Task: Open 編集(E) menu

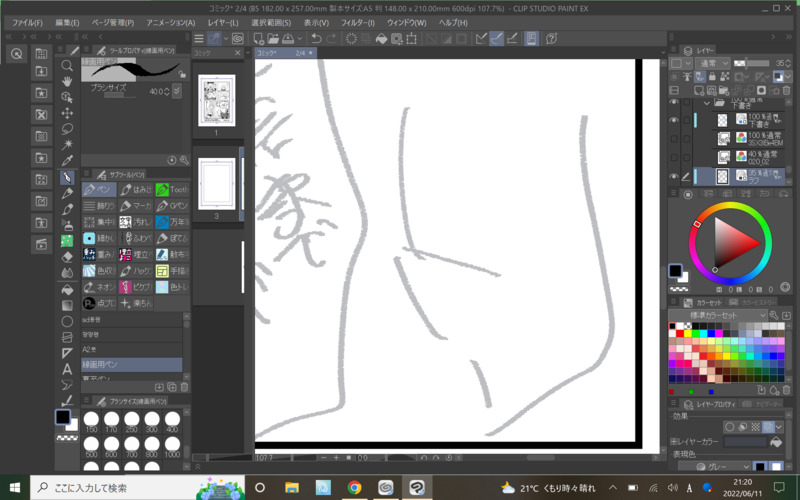Action: point(67,22)
